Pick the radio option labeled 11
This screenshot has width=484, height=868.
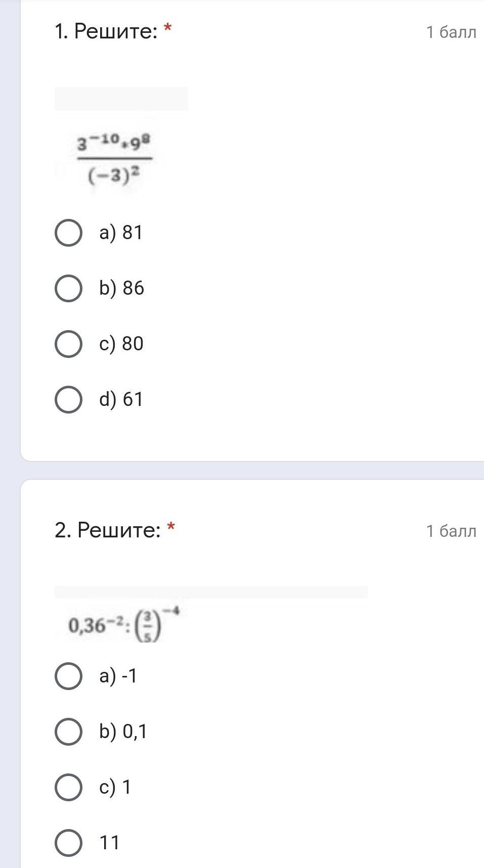click(x=68, y=843)
